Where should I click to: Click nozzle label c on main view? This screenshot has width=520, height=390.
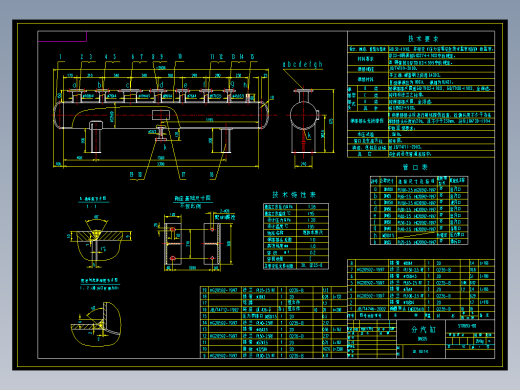point(127,85)
